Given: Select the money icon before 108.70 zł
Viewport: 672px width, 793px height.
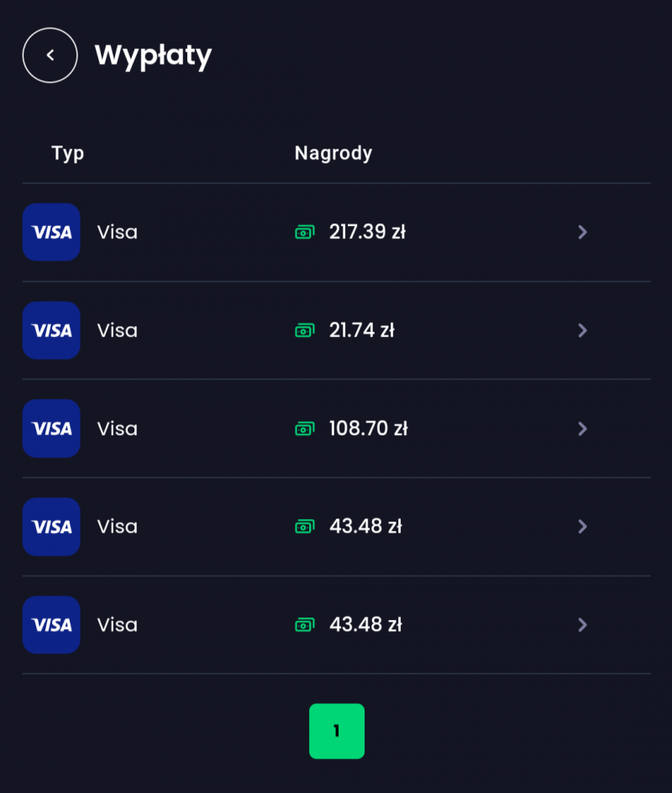Looking at the screenshot, I should pos(305,428).
